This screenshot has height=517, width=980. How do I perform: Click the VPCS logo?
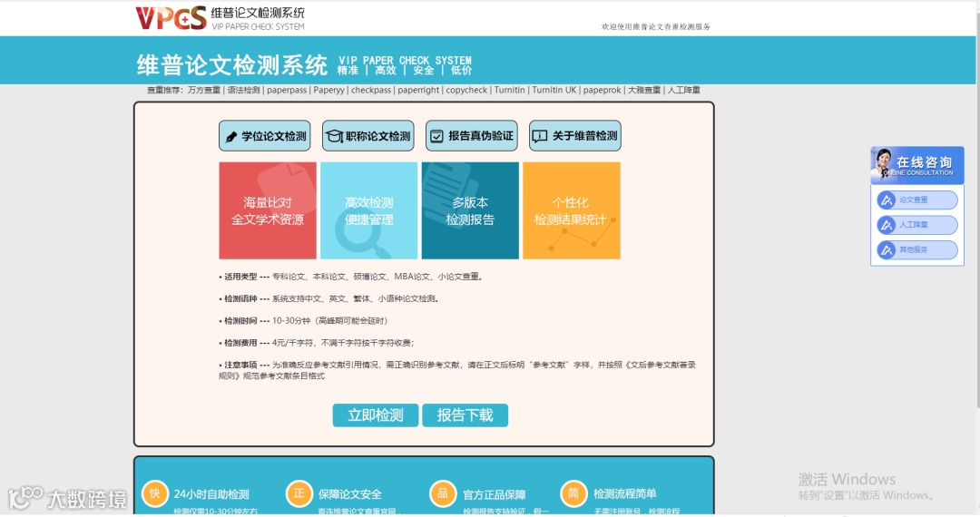171,17
